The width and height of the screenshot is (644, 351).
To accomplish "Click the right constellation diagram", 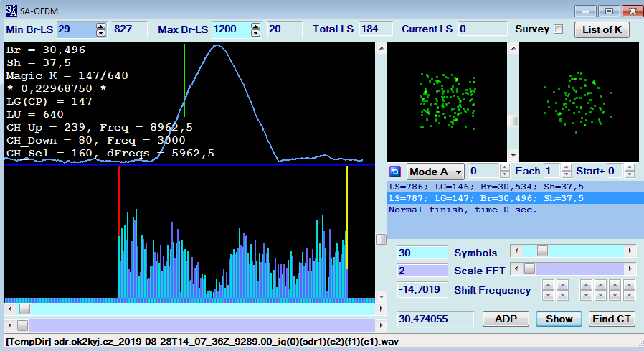I will coord(579,101).
